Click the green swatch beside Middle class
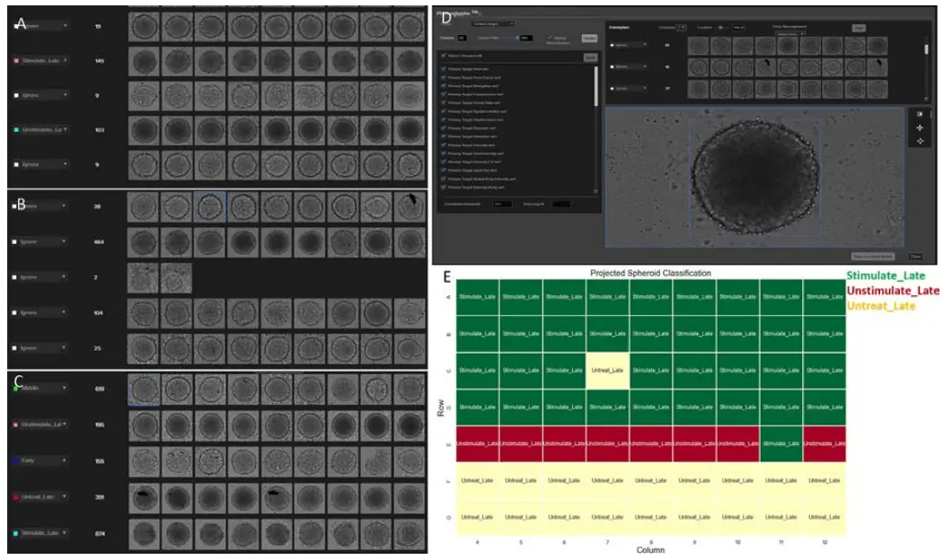This screenshot has height=560, width=943. click(x=16, y=388)
